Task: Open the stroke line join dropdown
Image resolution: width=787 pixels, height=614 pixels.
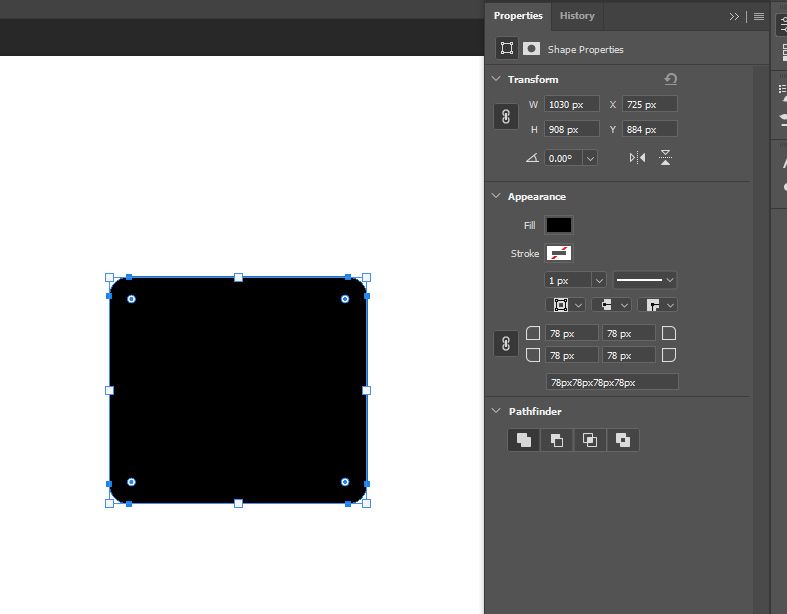Action: (658, 305)
